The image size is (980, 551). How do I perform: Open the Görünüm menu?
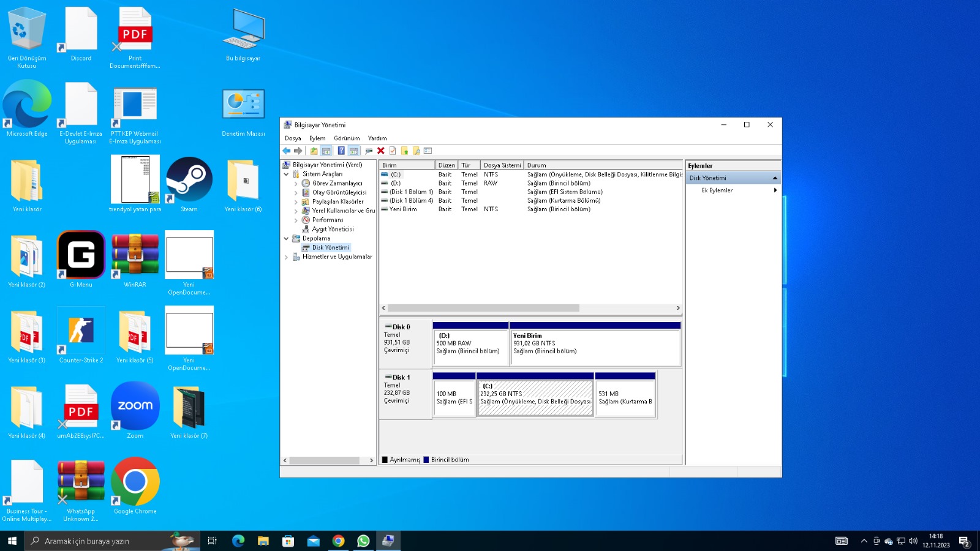tap(347, 138)
